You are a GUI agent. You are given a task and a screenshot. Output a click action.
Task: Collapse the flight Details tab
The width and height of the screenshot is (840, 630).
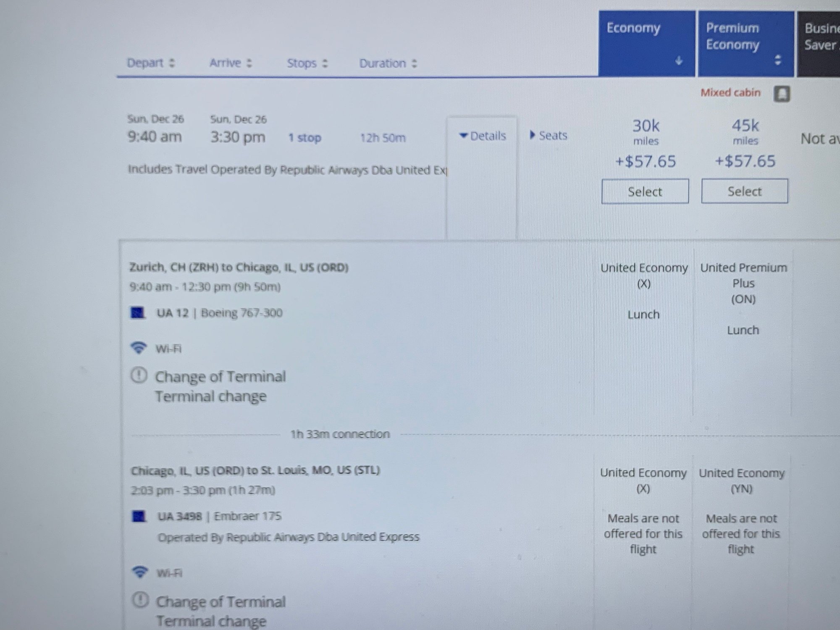[483, 136]
